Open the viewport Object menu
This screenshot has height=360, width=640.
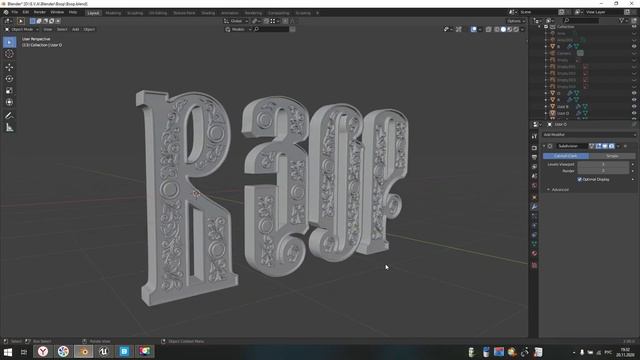(x=89, y=29)
